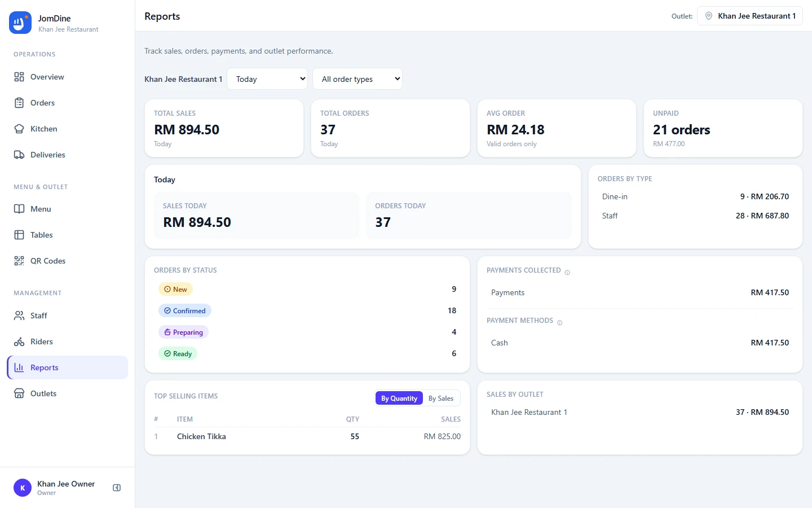This screenshot has width=812, height=508.
Task: Collapse the sidebar panel icon
Action: pos(117,488)
